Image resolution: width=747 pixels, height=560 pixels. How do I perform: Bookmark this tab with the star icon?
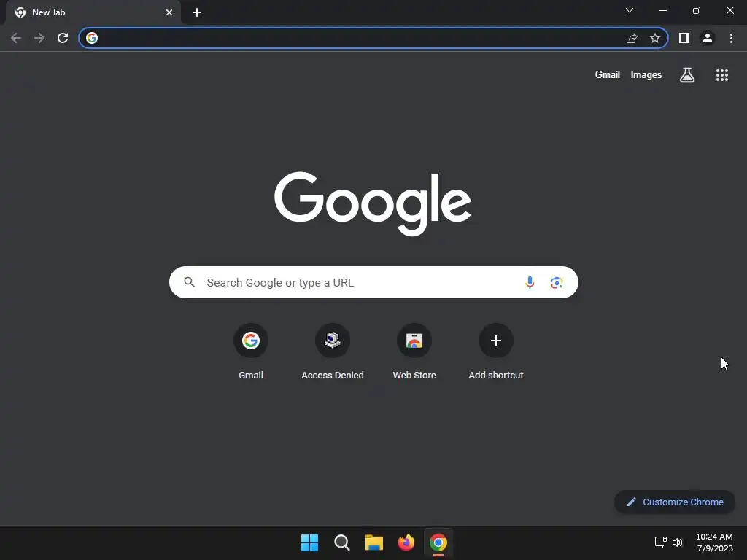[655, 38]
